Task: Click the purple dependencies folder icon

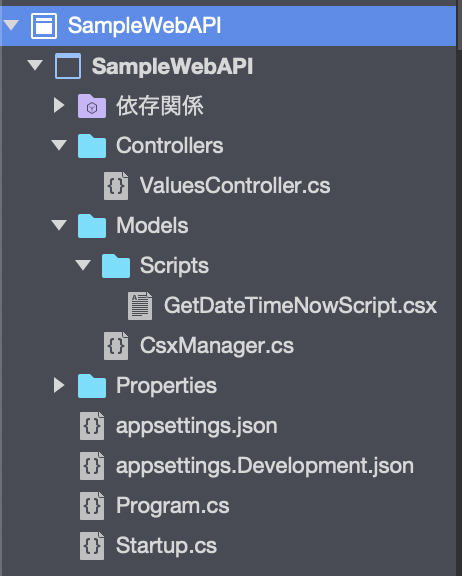Action: click(x=92, y=106)
